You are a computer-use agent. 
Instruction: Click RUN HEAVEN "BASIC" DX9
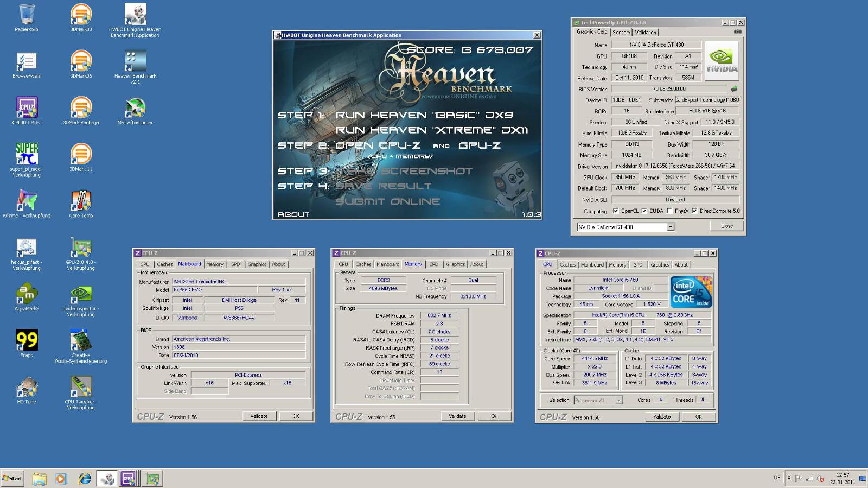point(424,115)
